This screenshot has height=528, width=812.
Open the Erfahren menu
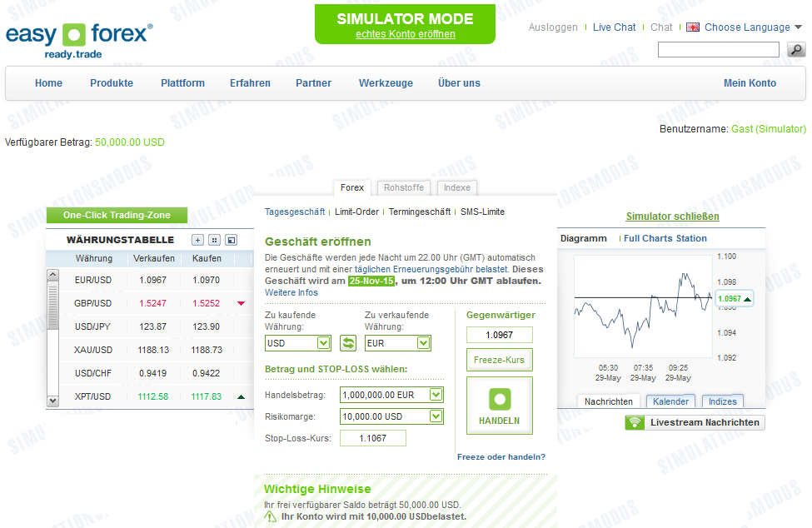[x=250, y=83]
